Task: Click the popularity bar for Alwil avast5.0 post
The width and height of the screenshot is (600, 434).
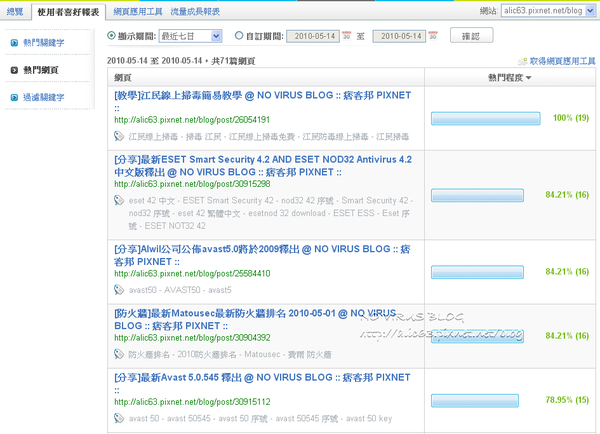Action: [x=477, y=272]
